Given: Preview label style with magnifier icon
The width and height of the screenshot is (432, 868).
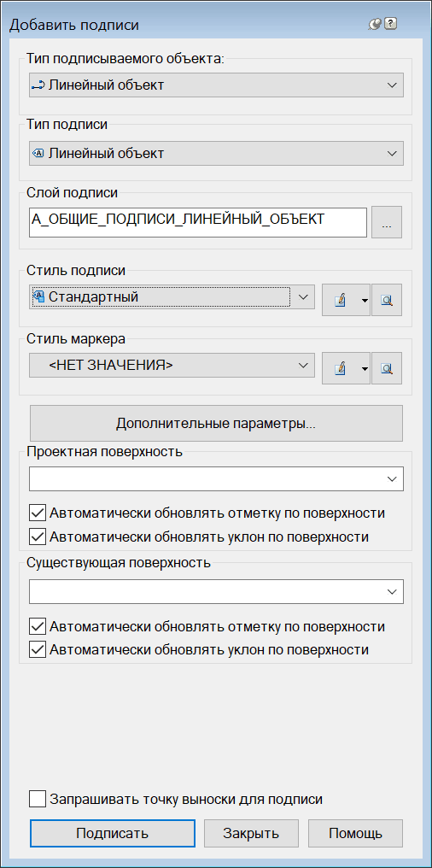Looking at the screenshot, I should 387,300.
